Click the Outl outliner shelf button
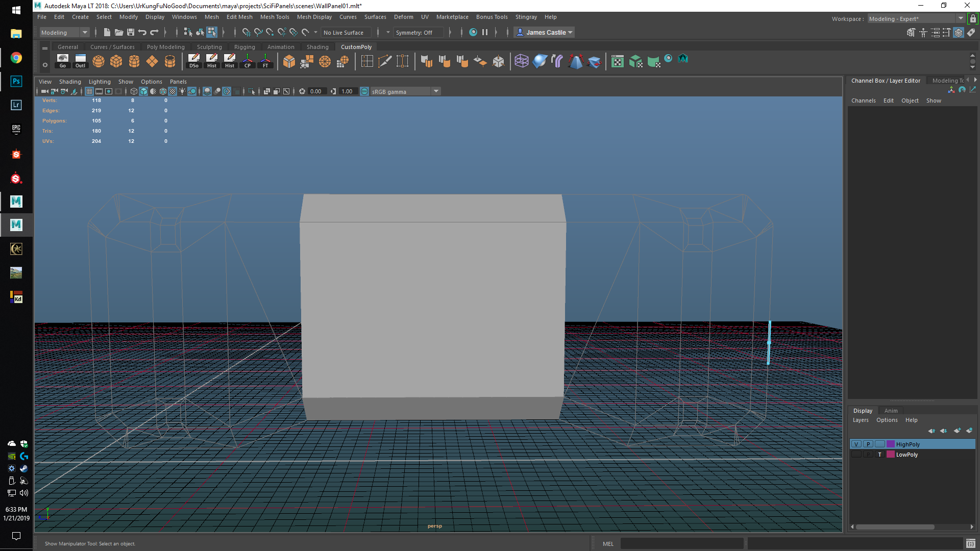Image resolution: width=980 pixels, height=551 pixels. (81, 61)
